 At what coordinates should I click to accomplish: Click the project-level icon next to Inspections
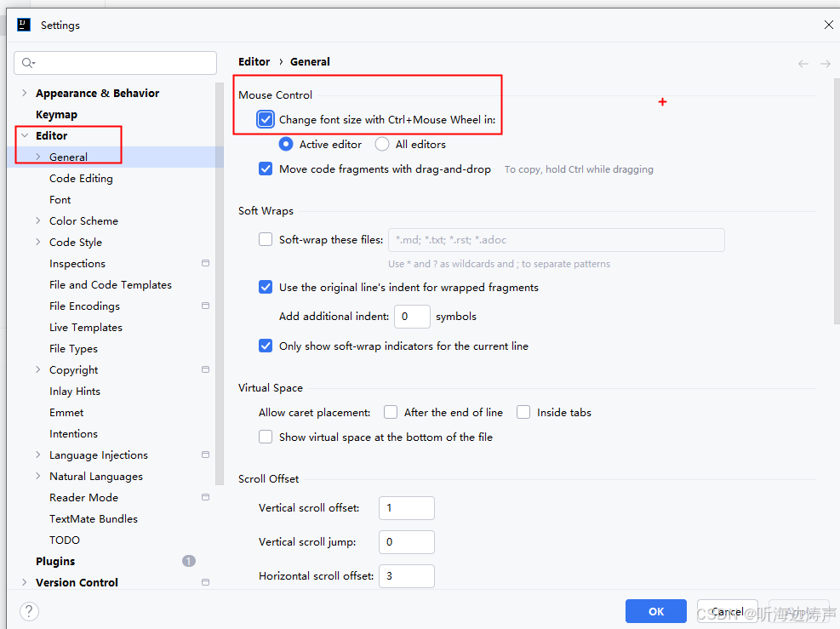(205, 263)
